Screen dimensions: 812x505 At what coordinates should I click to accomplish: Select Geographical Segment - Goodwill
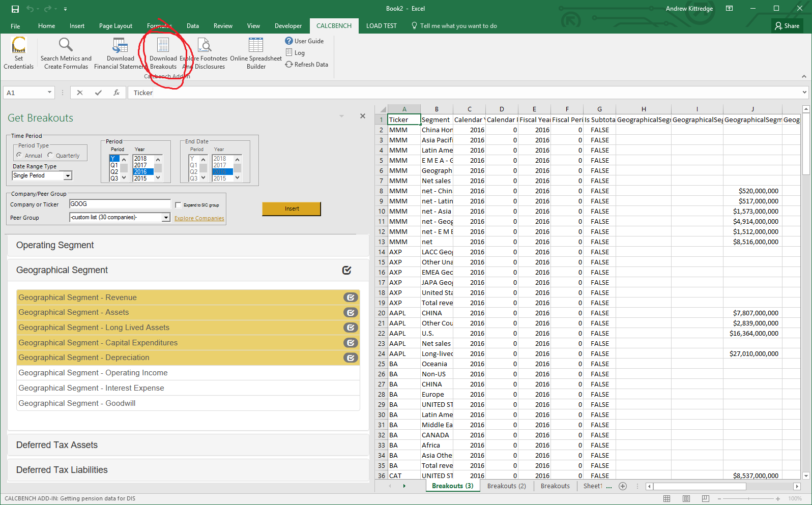click(188, 403)
